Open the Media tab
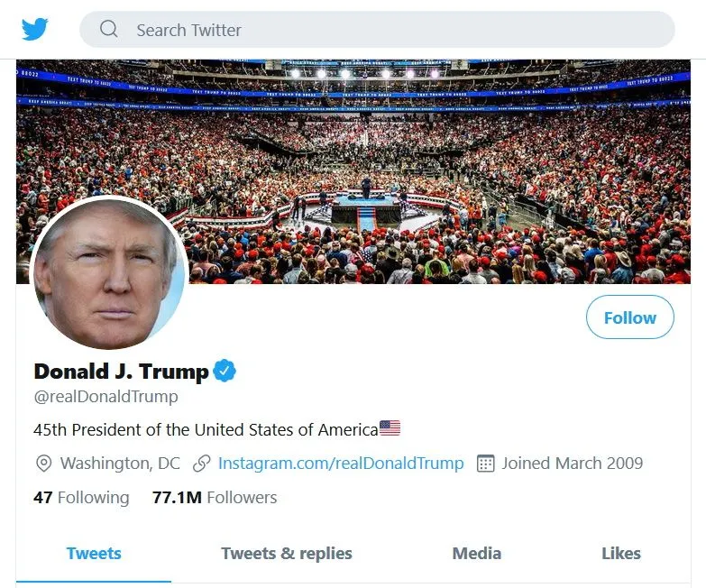706x588 pixels. (477, 554)
